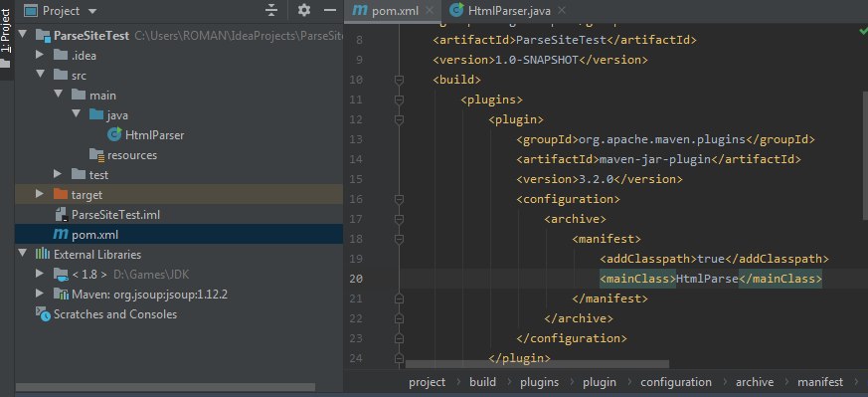Select HtmlParser in the project tree

(154, 135)
